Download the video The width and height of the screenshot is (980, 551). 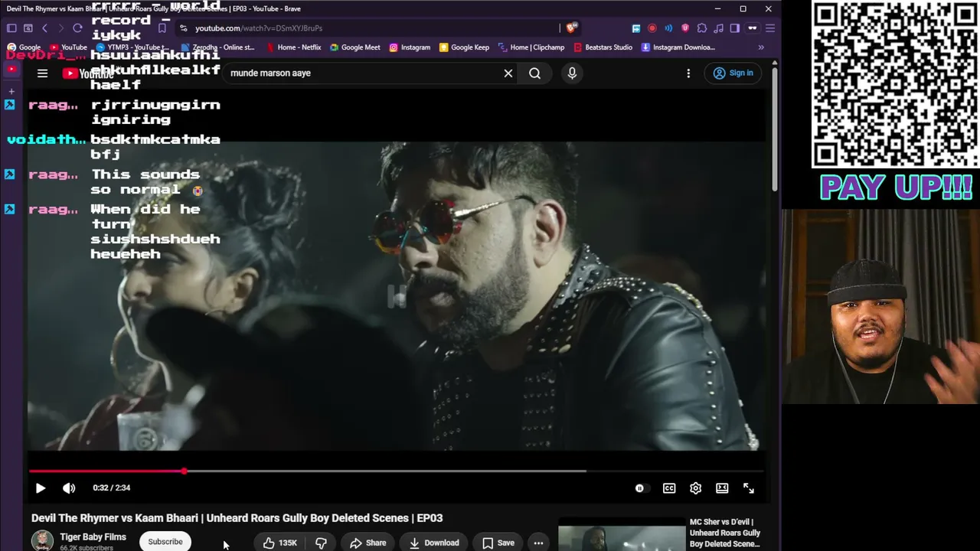coord(433,543)
